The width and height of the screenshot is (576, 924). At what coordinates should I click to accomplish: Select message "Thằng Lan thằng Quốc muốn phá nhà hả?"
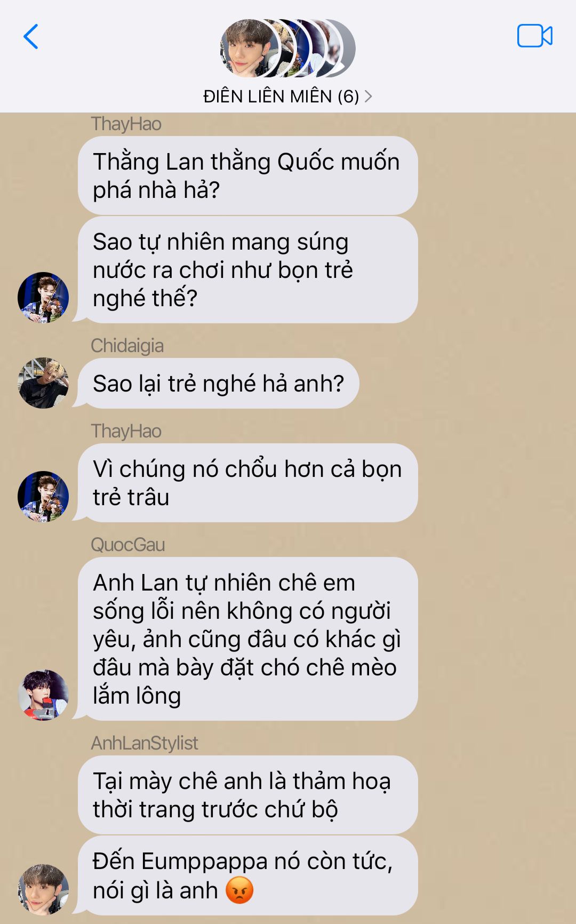[248, 176]
